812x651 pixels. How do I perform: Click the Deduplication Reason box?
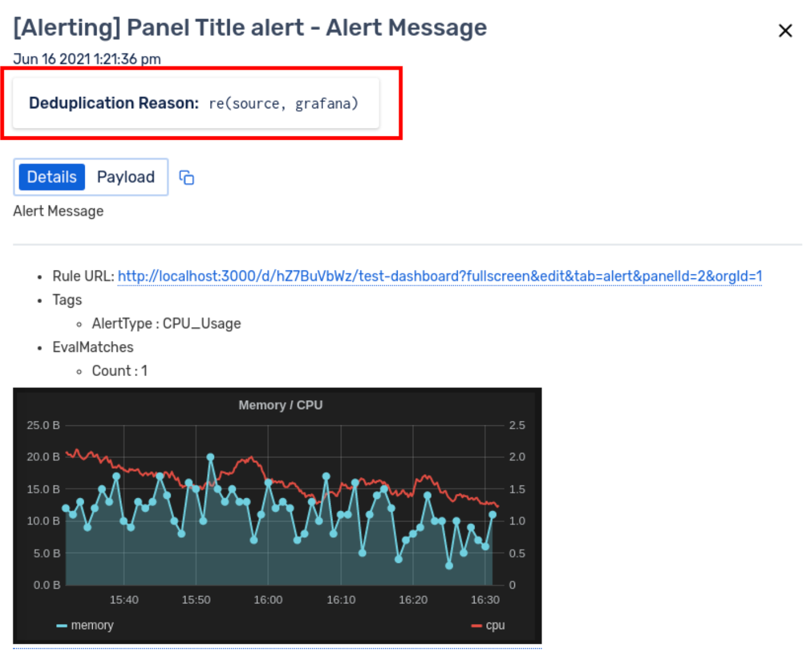(196, 103)
